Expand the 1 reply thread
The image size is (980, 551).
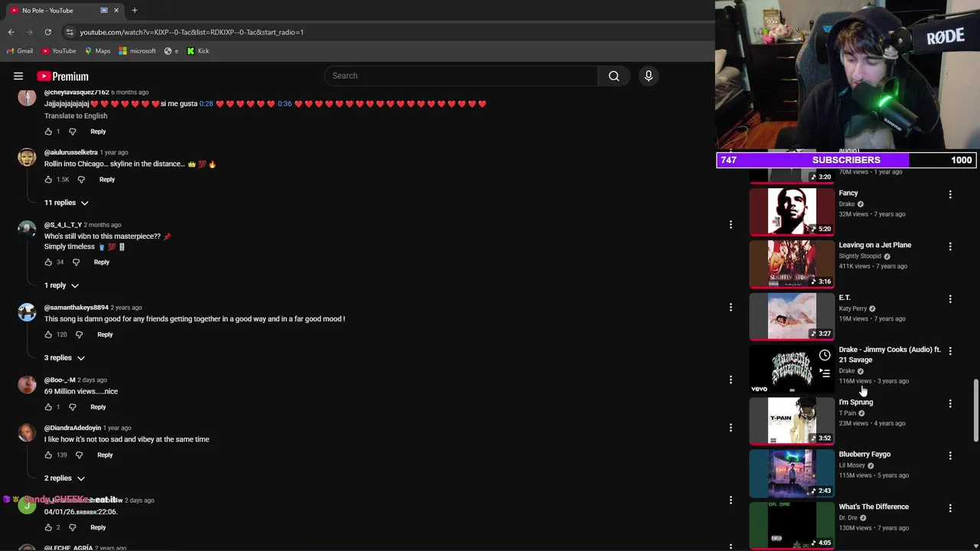(x=62, y=285)
